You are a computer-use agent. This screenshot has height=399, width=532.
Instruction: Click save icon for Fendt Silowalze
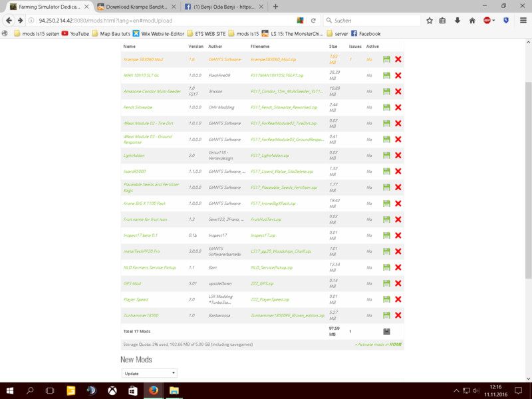point(386,107)
